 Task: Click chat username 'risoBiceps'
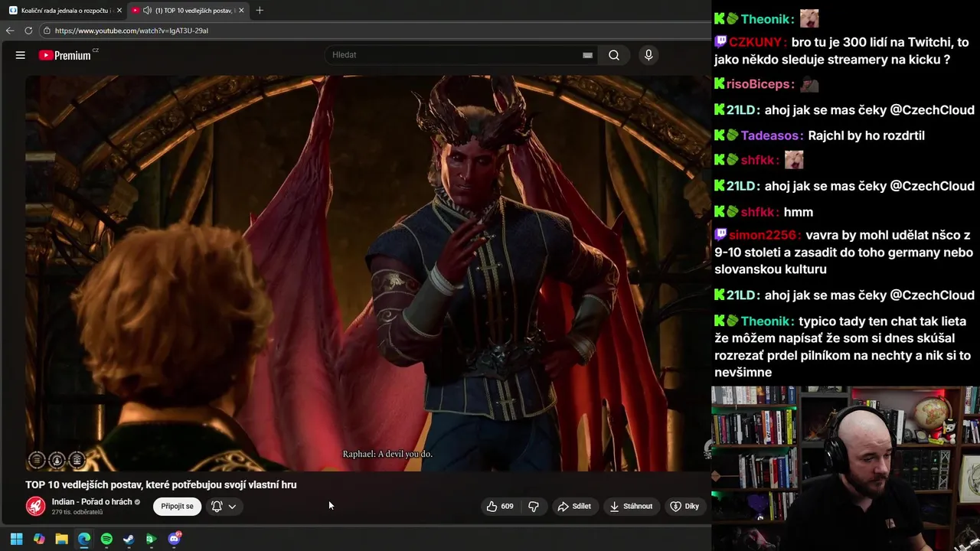coord(758,84)
